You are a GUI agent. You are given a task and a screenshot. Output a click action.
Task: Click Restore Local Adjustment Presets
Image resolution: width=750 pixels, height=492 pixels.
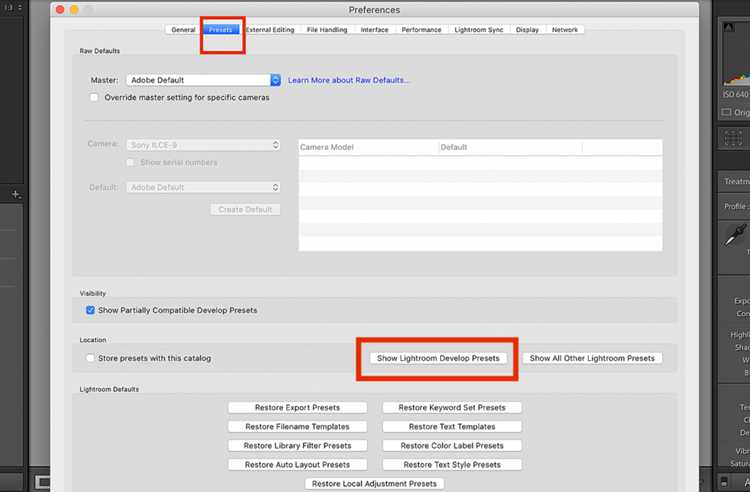[375, 484]
